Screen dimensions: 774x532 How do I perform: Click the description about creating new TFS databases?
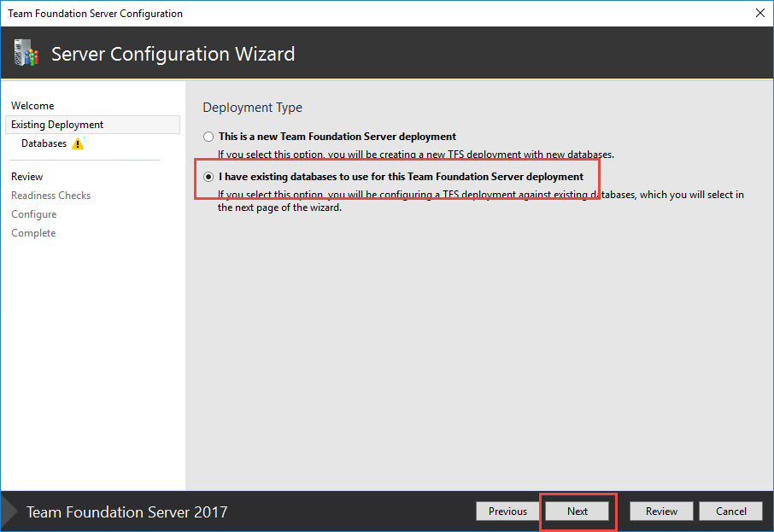click(x=416, y=155)
